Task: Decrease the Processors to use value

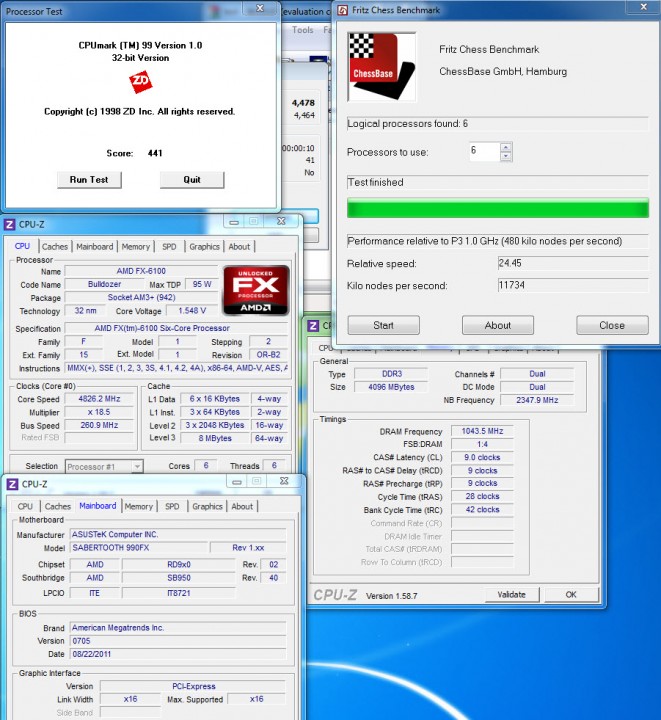Action: coord(506,157)
